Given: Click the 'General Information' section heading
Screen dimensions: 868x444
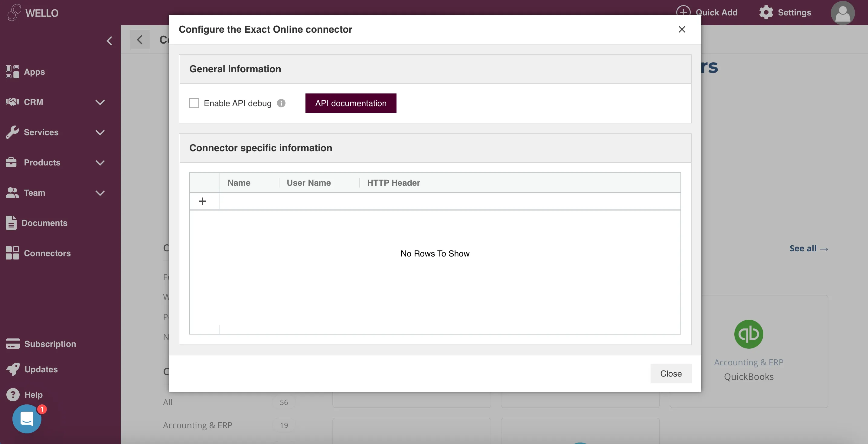Looking at the screenshot, I should [235, 69].
